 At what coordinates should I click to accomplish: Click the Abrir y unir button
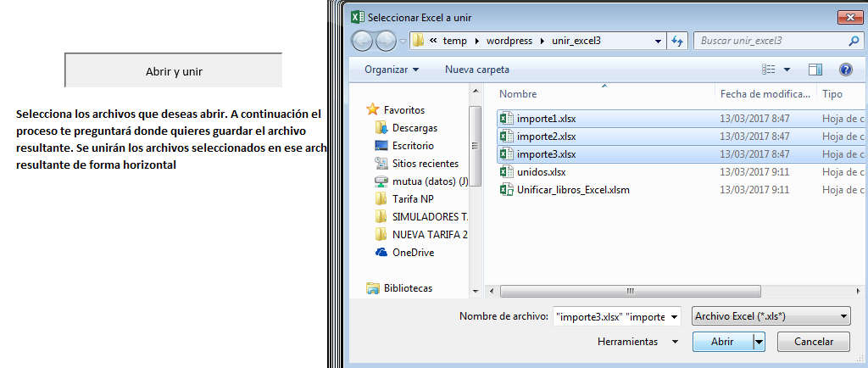(174, 71)
